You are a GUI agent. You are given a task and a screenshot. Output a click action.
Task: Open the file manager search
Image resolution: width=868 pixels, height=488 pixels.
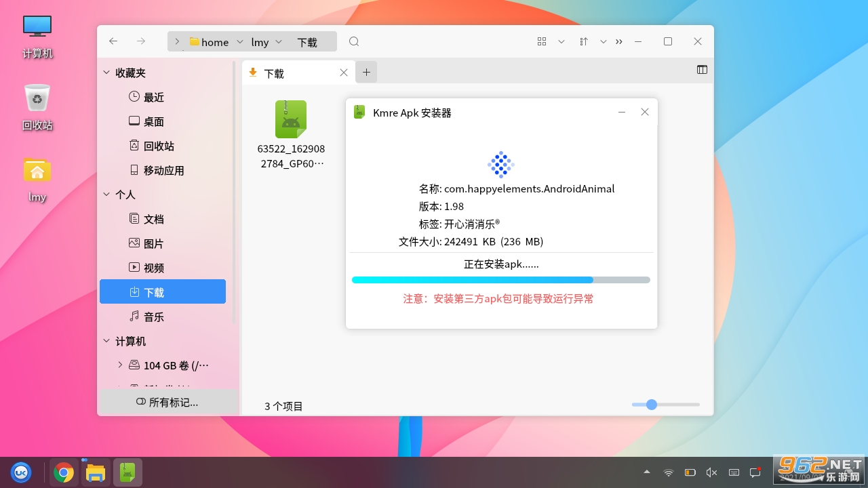point(354,41)
